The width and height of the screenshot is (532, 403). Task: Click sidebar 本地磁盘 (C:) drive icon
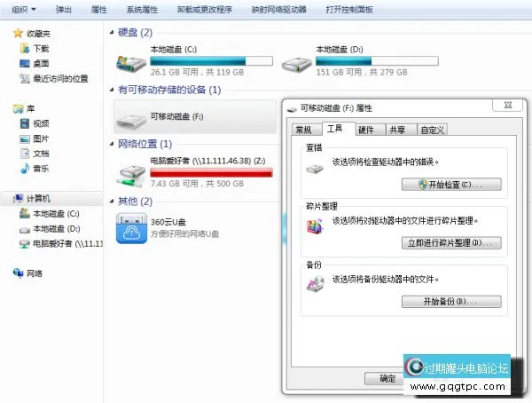coord(25,213)
